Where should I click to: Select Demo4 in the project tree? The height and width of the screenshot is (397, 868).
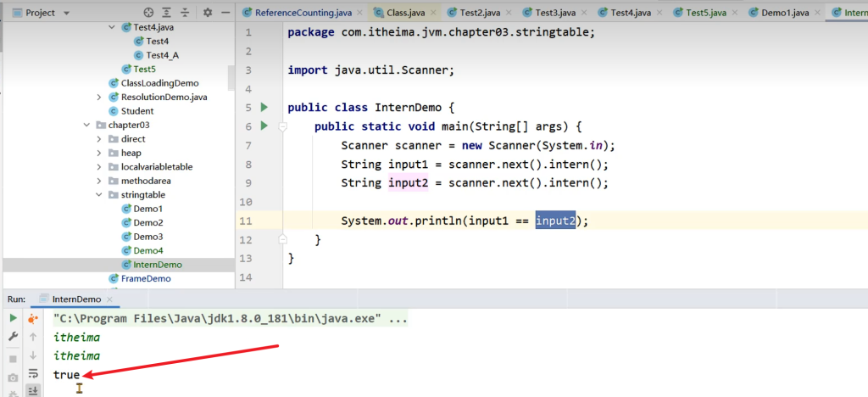[x=147, y=250]
